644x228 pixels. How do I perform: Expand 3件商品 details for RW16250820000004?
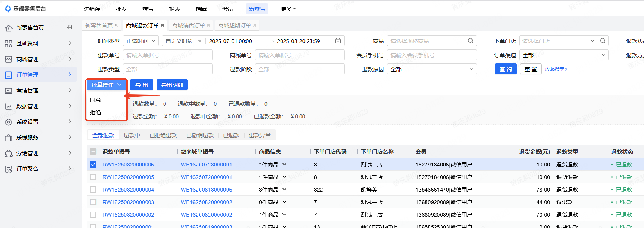tap(284, 189)
